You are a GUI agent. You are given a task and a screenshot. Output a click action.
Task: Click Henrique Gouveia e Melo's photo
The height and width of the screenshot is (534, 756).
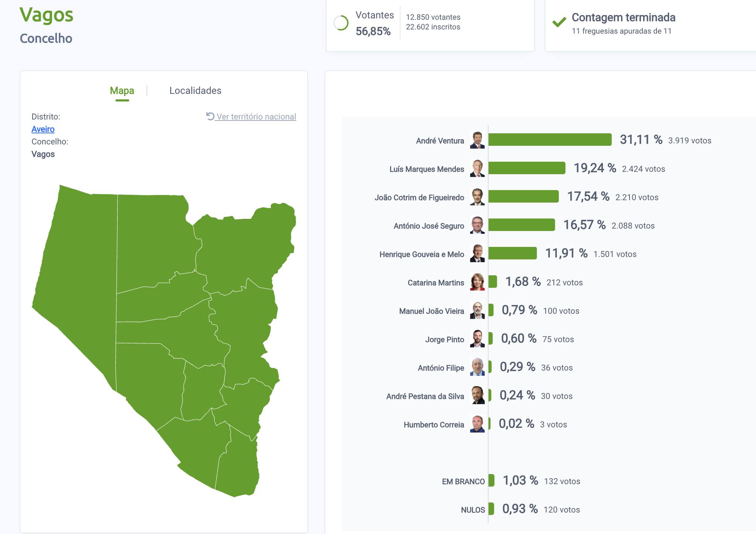pyautogui.click(x=477, y=254)
